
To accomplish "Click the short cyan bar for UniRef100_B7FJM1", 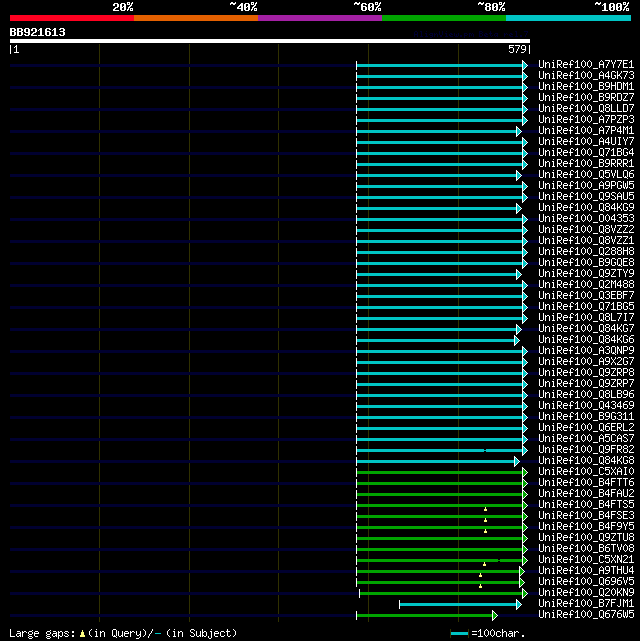I will pos(460,605).
